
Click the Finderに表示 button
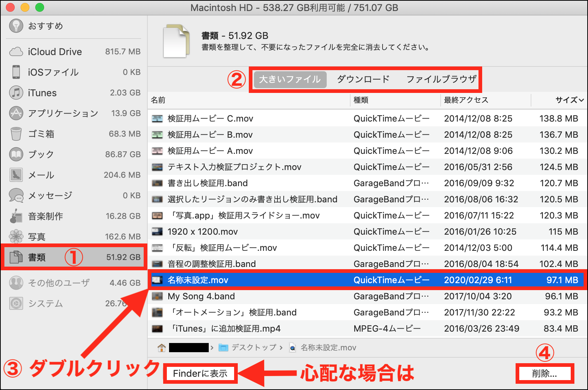(200, 373)
